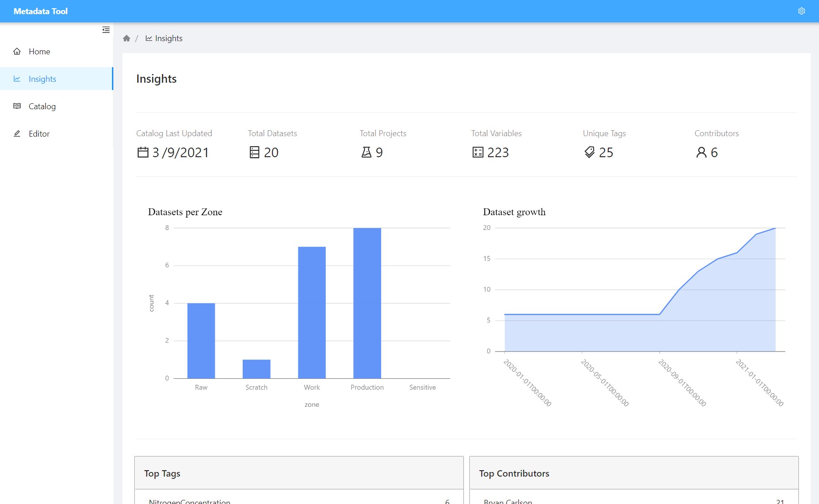Click the 2020-01-01T00:00:00 axis label

tap(527, 383)
